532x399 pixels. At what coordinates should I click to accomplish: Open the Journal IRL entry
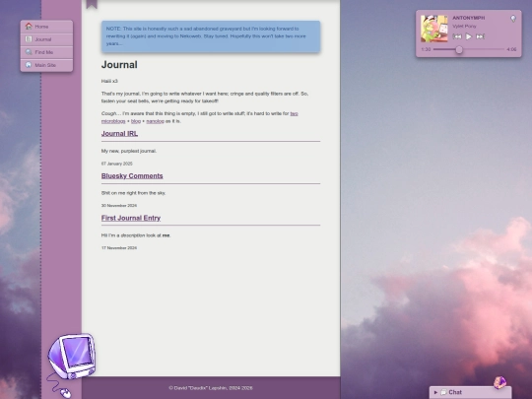(x=119, y=134)
